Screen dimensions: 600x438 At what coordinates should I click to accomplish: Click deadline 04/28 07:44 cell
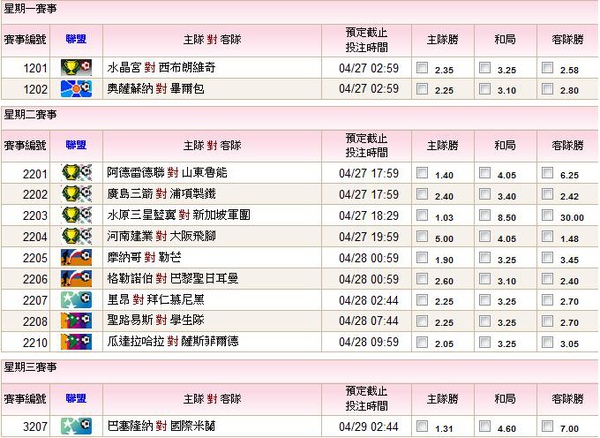click(x=367, y=321)
